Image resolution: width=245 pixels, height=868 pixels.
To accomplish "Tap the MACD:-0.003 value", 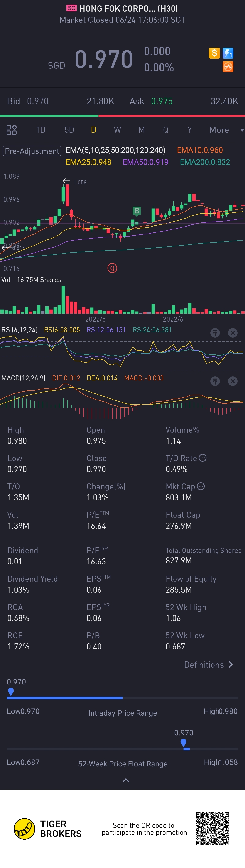I will click(144, 378).
